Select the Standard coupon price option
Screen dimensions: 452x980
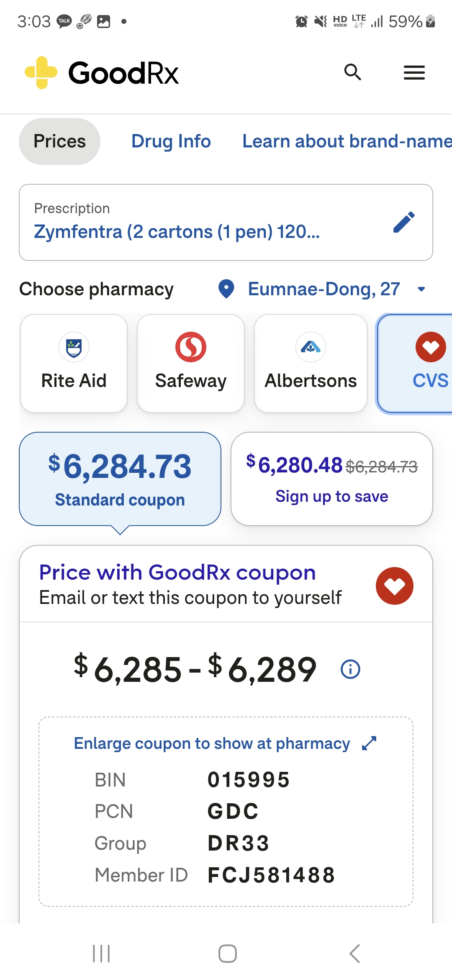[120, 479]
